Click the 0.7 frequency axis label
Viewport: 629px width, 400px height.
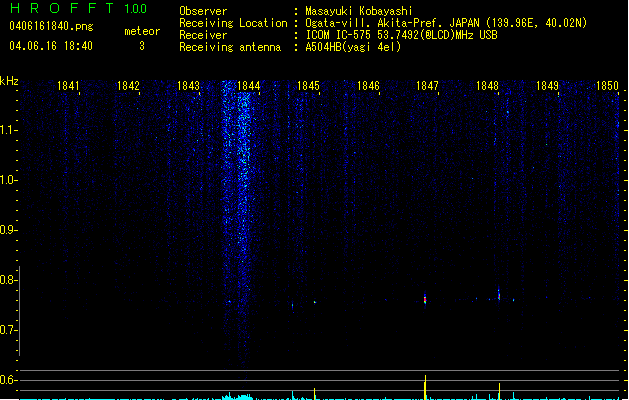tap(8, 330)
